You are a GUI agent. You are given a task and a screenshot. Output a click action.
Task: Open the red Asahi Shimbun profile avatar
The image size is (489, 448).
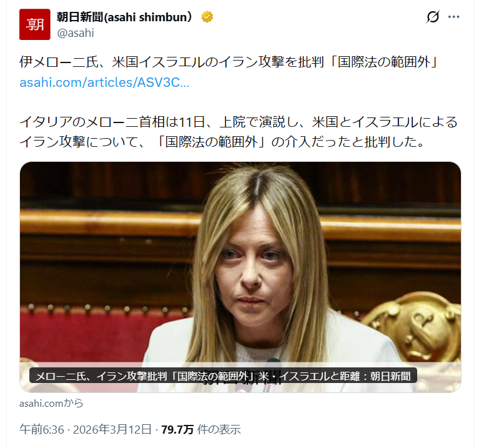34,24
